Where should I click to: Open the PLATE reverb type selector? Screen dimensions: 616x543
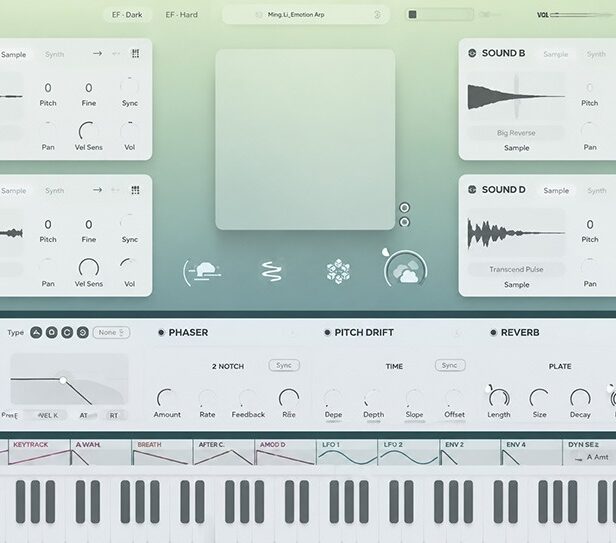[x=560, y=366]
